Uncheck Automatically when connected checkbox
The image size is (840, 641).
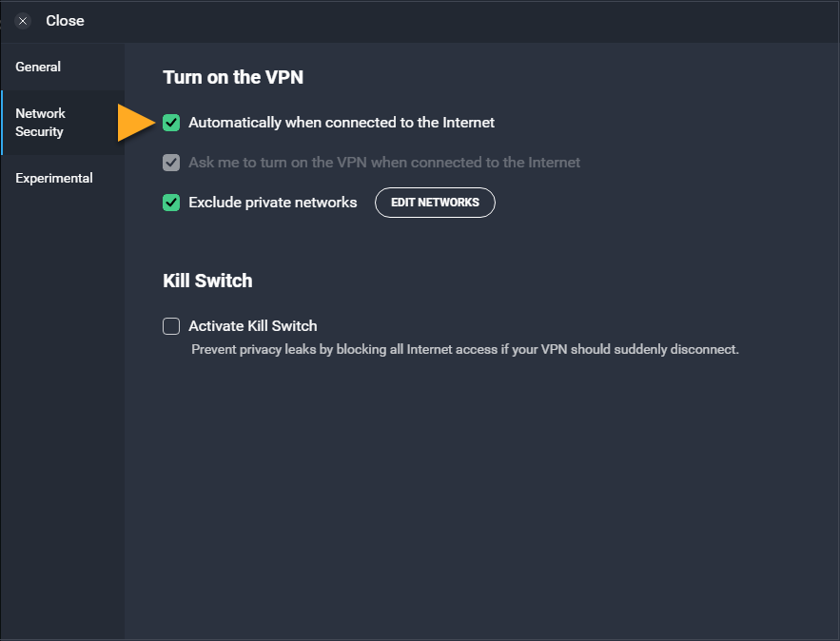point(171,123)
